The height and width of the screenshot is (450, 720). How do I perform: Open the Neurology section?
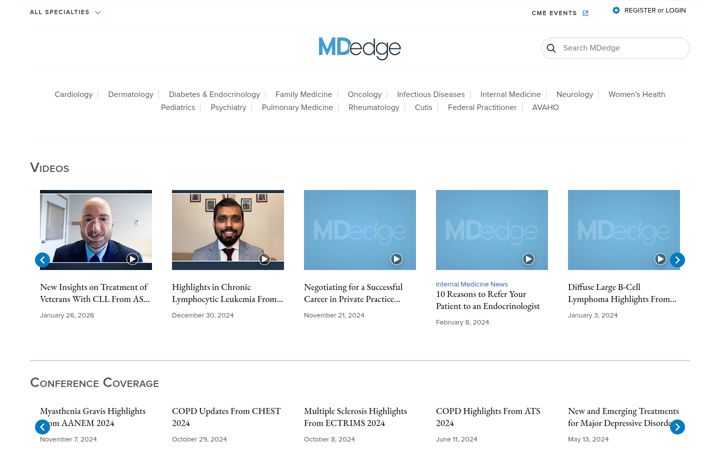tap(574, 94)
